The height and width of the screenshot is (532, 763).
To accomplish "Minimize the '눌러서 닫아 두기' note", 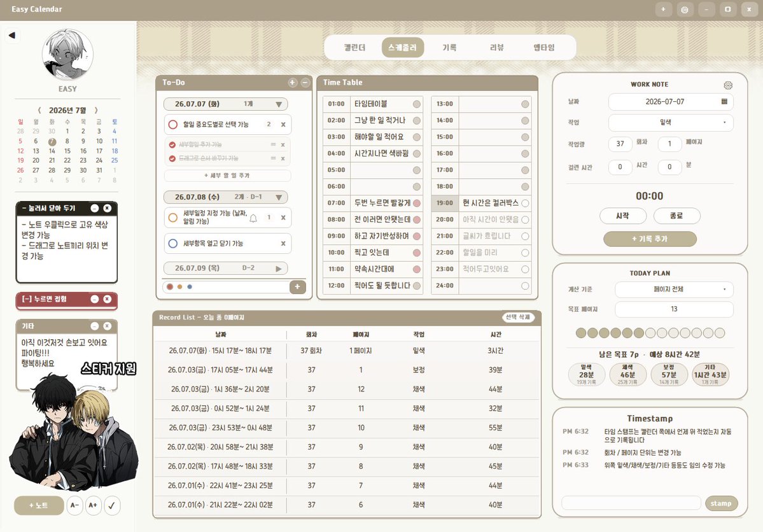I will [94, 208].
